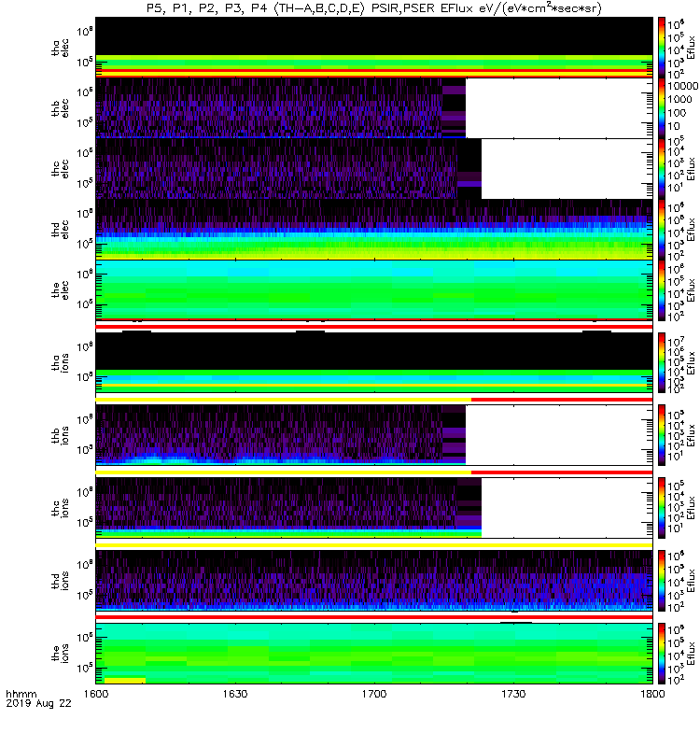Click the "2019 Aug 22" date label
Image resolution: width=700 pixels, height=747 pixels.
[38, 704]
